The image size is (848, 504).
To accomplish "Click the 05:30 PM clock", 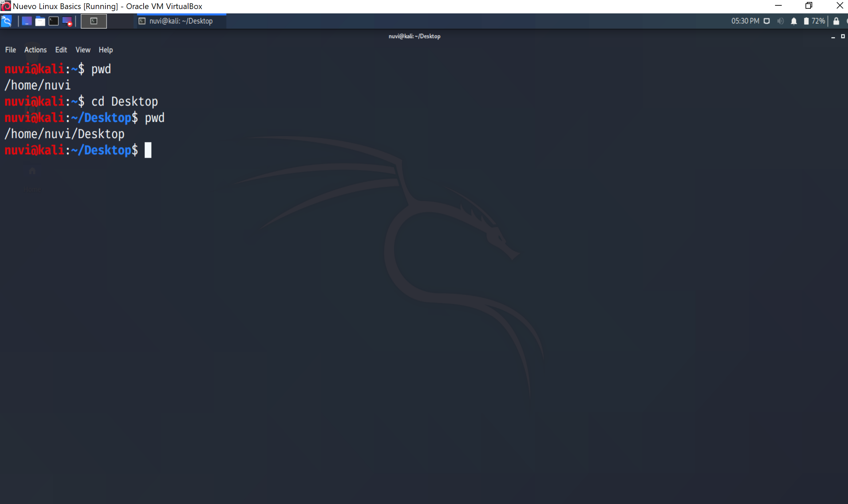I will coord(745,21).
